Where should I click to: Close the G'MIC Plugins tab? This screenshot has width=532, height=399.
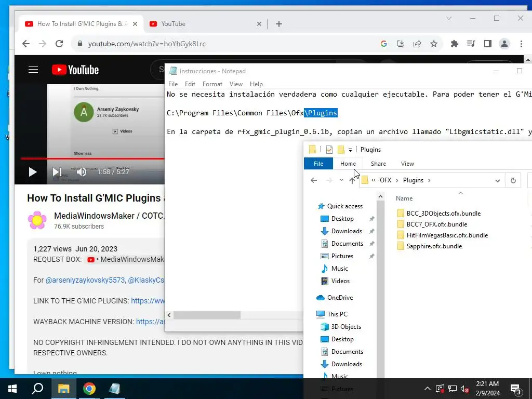pyautogui.click(x=135, y=24)
